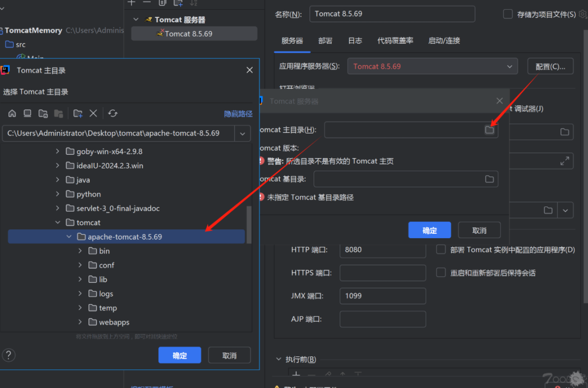The width and height of the screenshot is (588, 388).
Task: Confirm with 确定 in Tomcat 主目录 dialog
Action: pos(180,355)
